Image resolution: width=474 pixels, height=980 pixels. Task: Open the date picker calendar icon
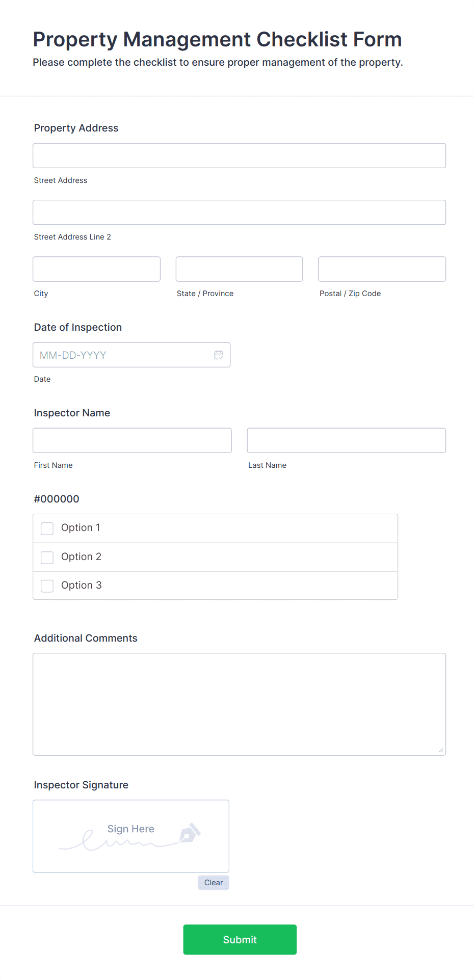pos(218,355)
